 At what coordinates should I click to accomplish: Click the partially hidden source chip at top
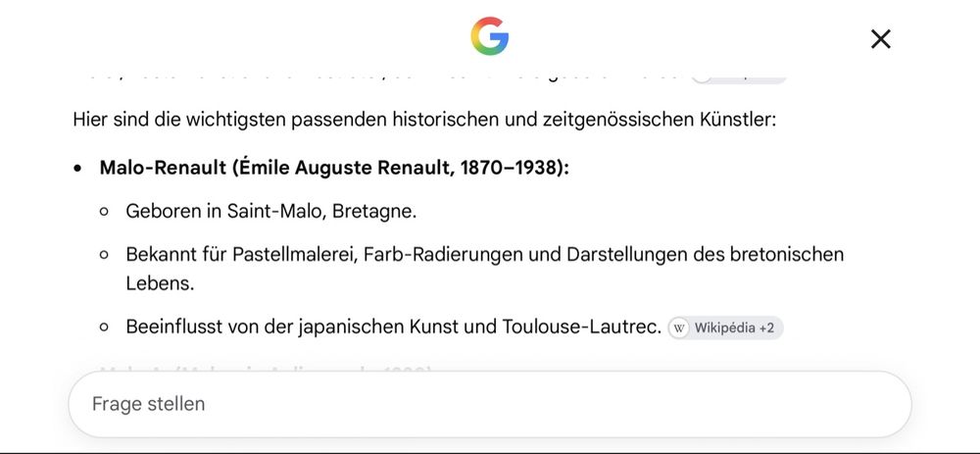coord(738,79)
